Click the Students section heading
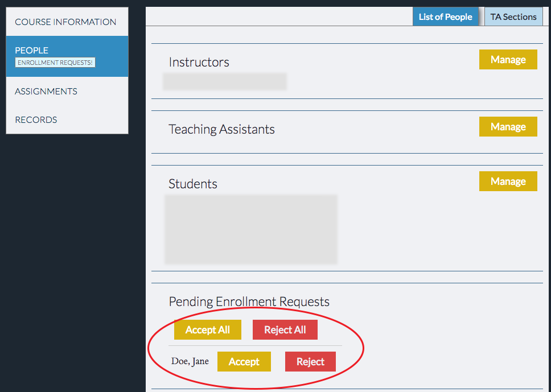551x392 pixels. click(x=193, y=184)
